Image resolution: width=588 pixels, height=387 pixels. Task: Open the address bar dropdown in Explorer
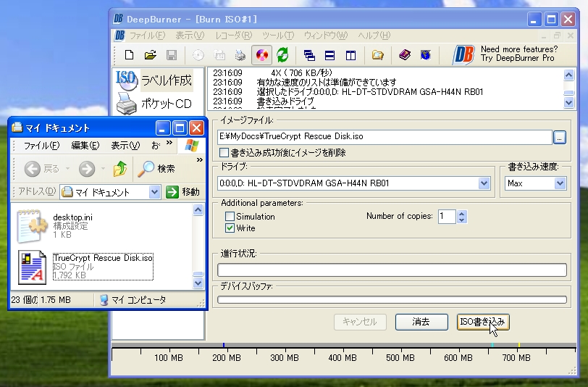[x=154, y=192]
